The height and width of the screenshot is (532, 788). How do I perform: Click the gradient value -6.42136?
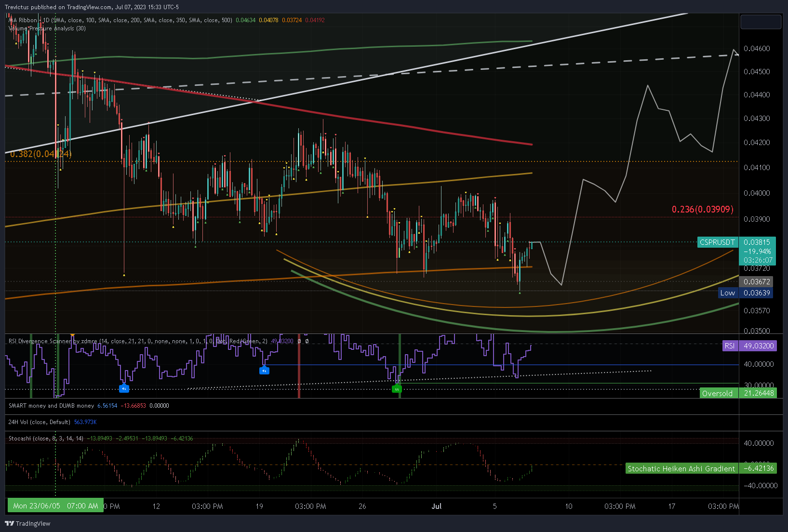coord(759,468)
